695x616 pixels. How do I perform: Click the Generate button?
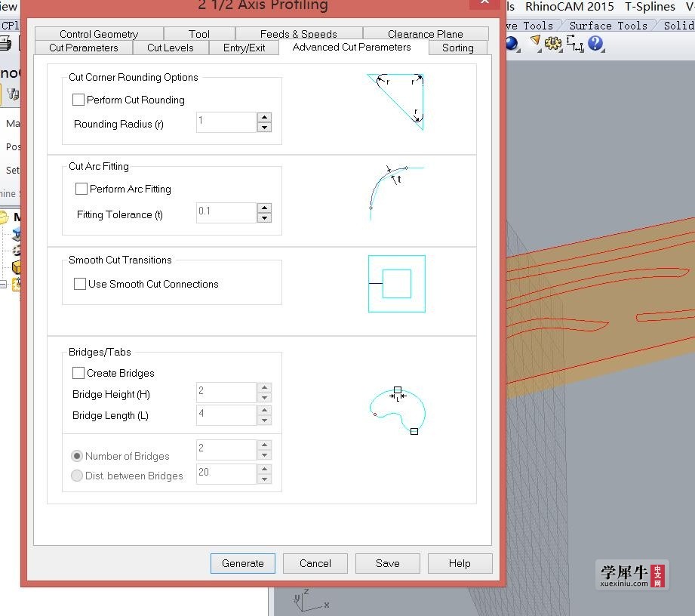point(242,563)
